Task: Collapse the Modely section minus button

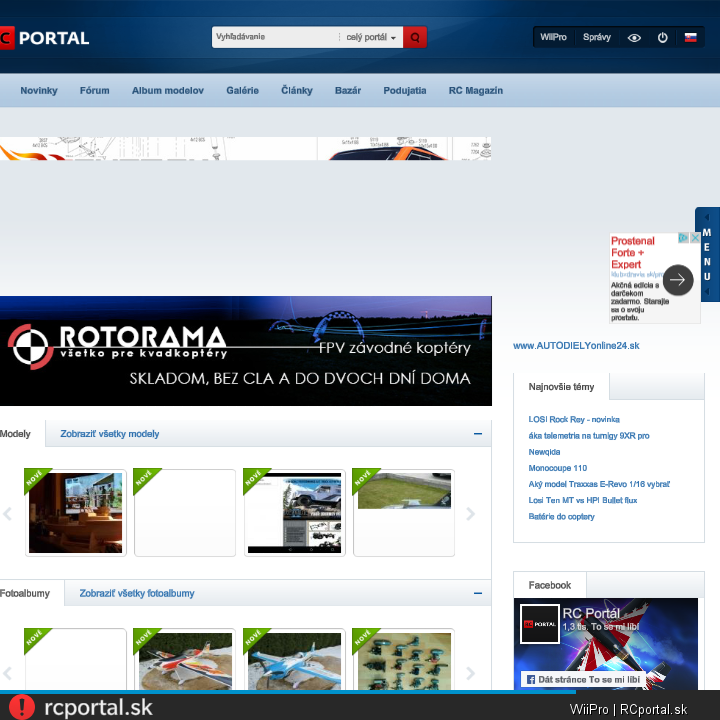Action: click(x=478, y=433)
